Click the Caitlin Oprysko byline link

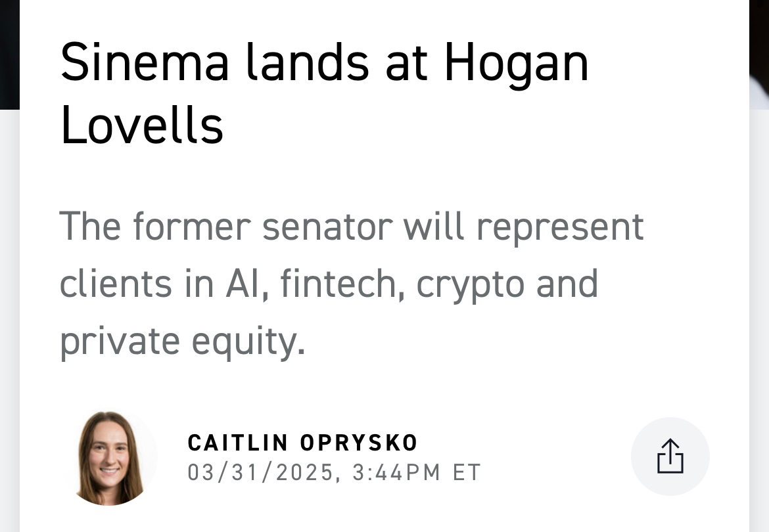(302, 443)
